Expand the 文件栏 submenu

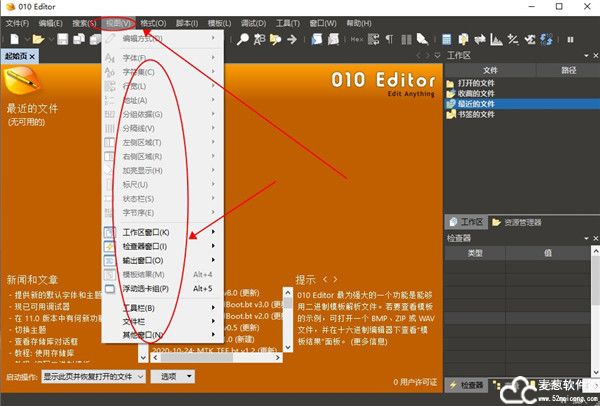pos(163,321)
